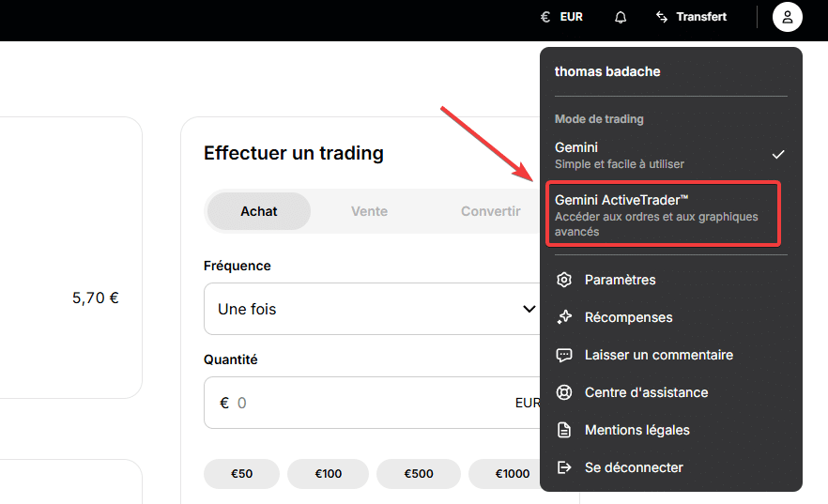828x504 pixels.
Task: Open the notifications bell
Action: click(x=621, y=18)
